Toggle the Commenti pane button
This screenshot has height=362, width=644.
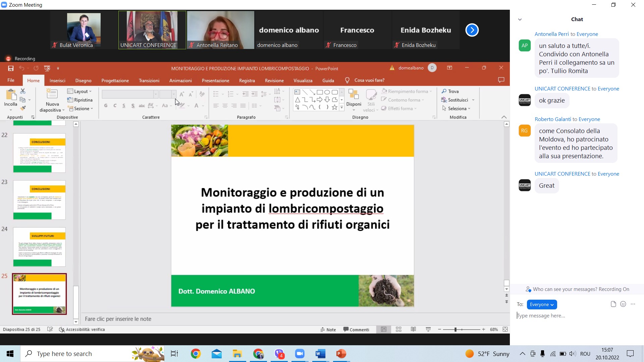point(356,329)
